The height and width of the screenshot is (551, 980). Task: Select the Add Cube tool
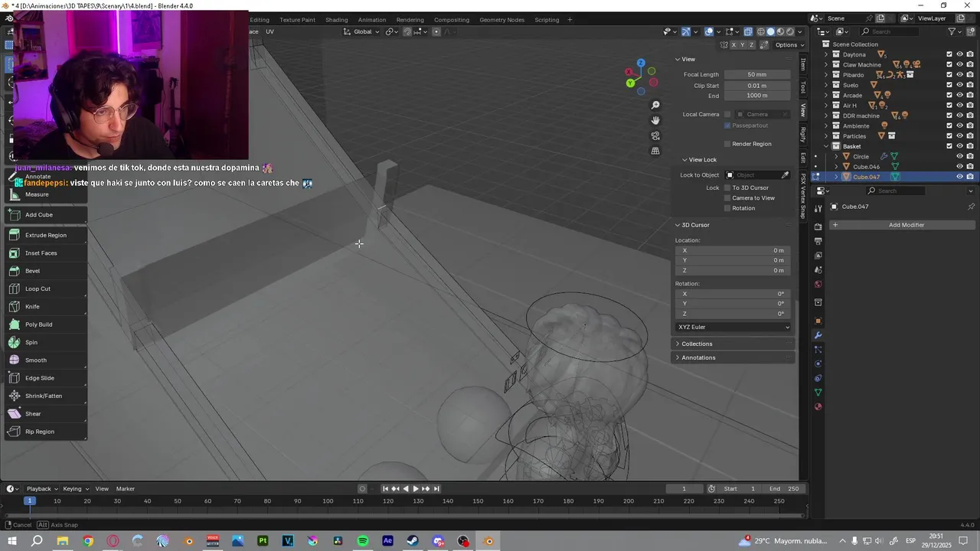45,215
